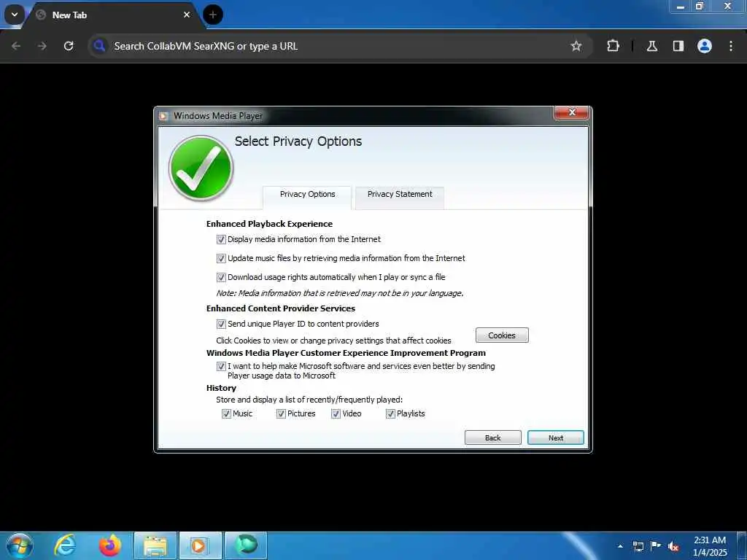
Task: Bookmark this page with the star
Action: point(576,46)
